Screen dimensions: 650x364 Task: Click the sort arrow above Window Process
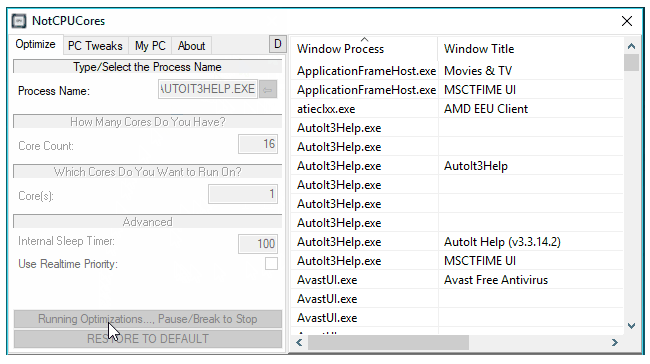click(364, 39)
